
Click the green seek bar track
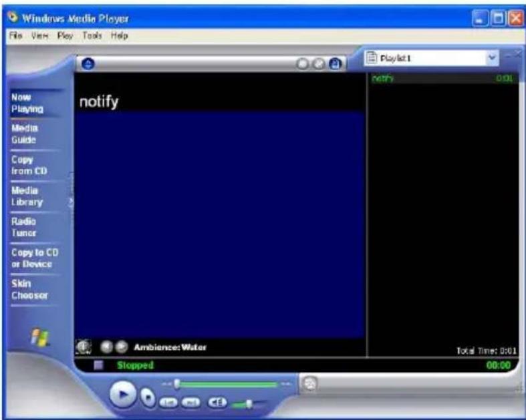click(228, 385)
